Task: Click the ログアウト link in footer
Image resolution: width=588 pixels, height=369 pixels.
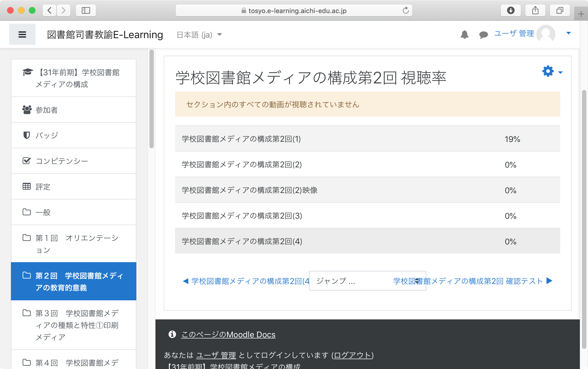Action: pos(352,355)
